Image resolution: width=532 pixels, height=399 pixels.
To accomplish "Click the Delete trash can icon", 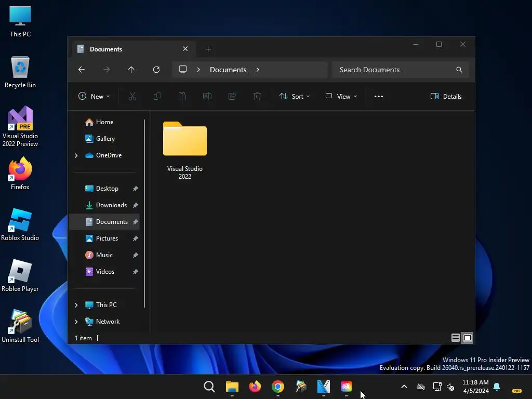I will (x=257, y=96).
